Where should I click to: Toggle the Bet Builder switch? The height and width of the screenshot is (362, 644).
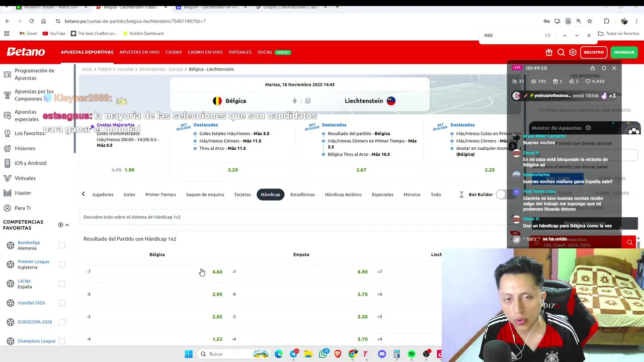tap(501, 195)
